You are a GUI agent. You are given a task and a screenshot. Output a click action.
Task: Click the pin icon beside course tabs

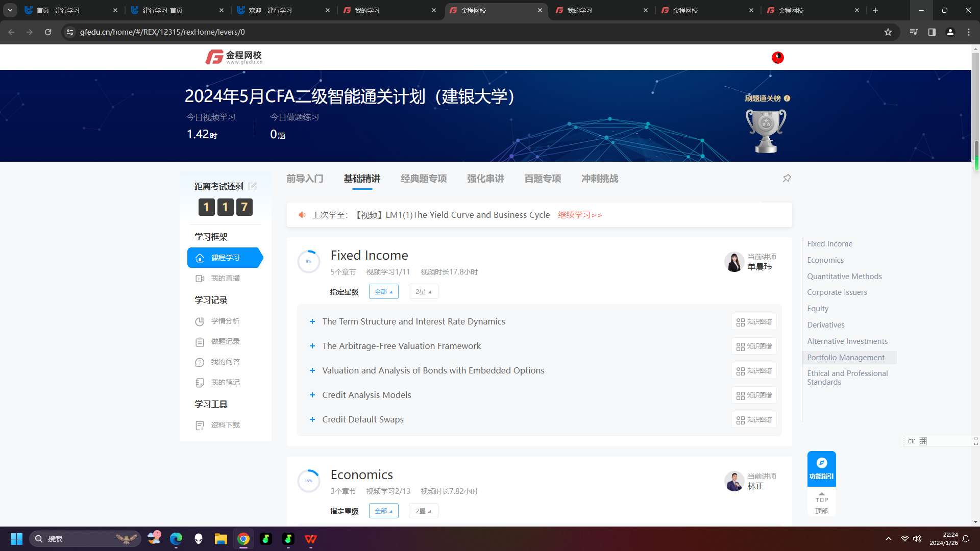787,178
